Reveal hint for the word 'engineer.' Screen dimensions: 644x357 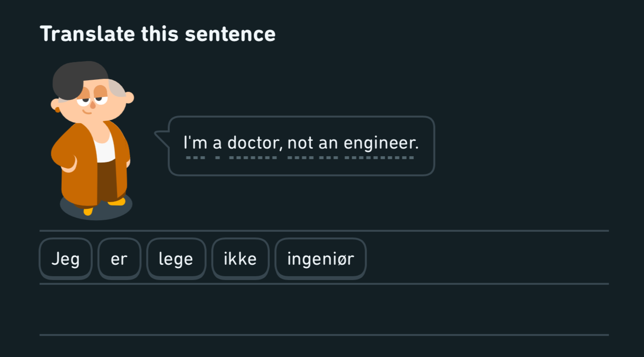(x=381, y=143)
